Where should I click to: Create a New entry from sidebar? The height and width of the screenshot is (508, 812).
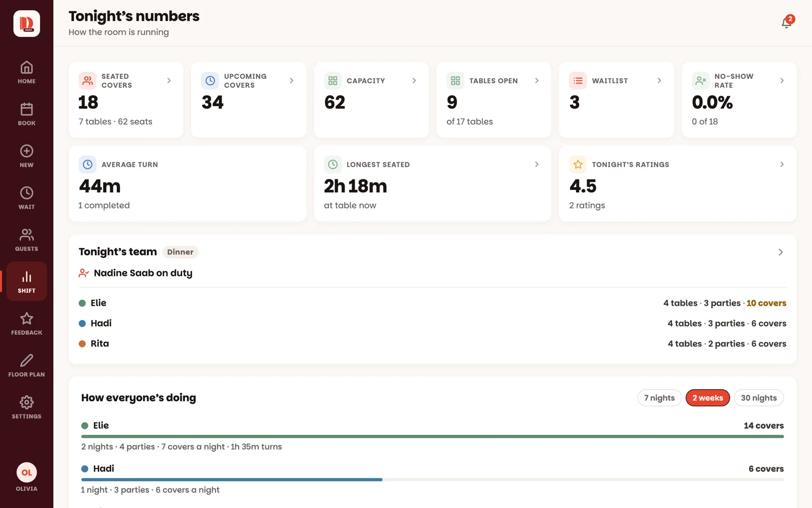(x=26, y=156)
